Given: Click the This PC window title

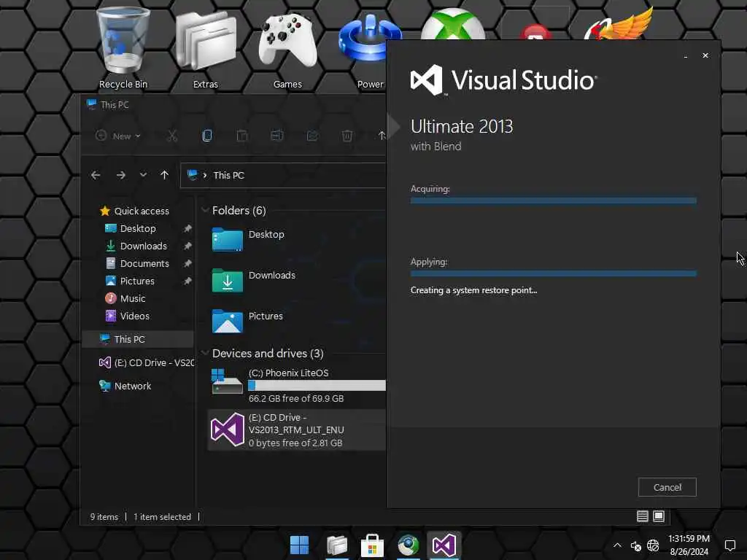Looking at the screenshot, I should [x=115, y=105].
